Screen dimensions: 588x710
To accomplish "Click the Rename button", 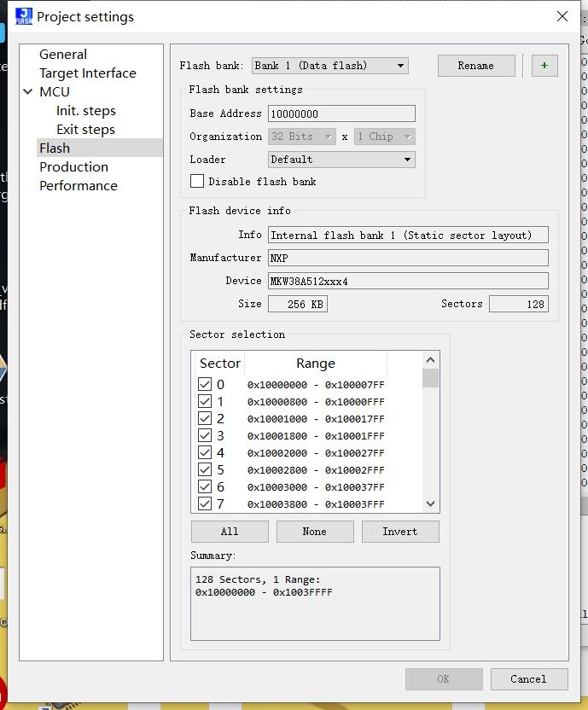I will point(476,66).
